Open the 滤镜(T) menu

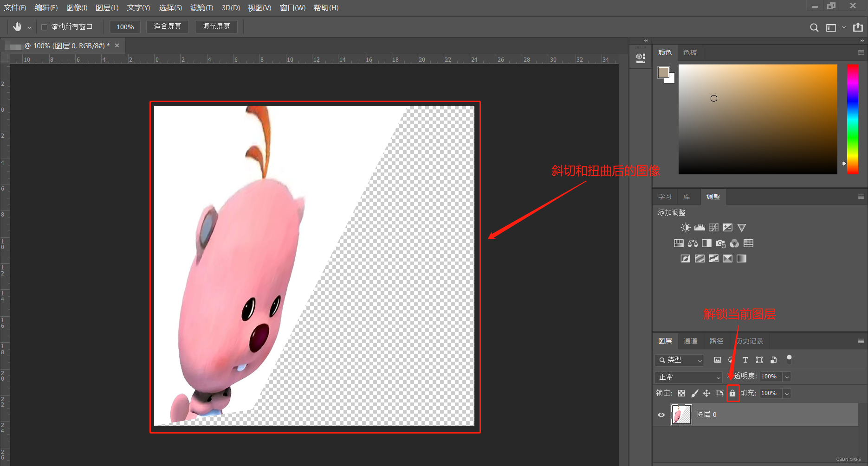[x=201, y=8]
